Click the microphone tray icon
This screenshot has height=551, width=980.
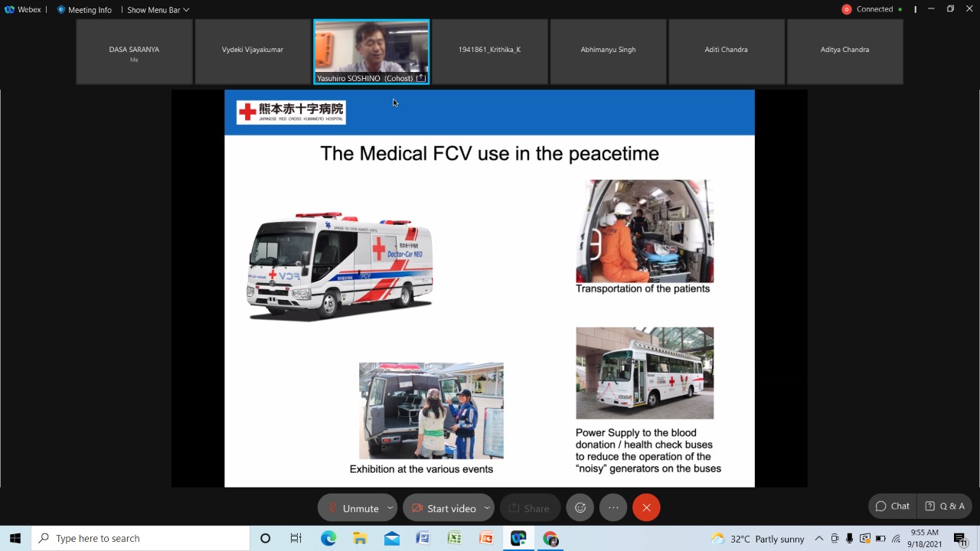coord(850,539)
